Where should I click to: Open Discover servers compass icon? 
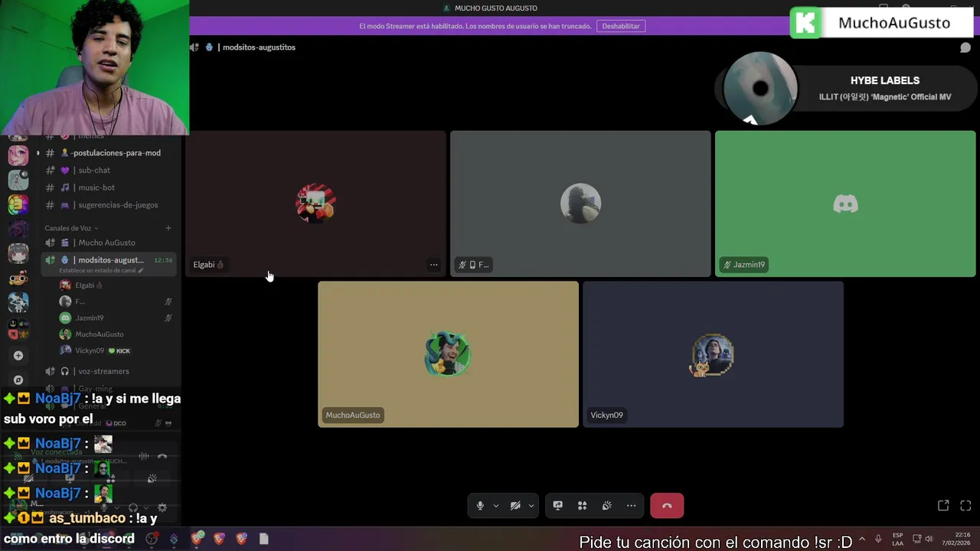pyautogui.click(x=18, y=380)
